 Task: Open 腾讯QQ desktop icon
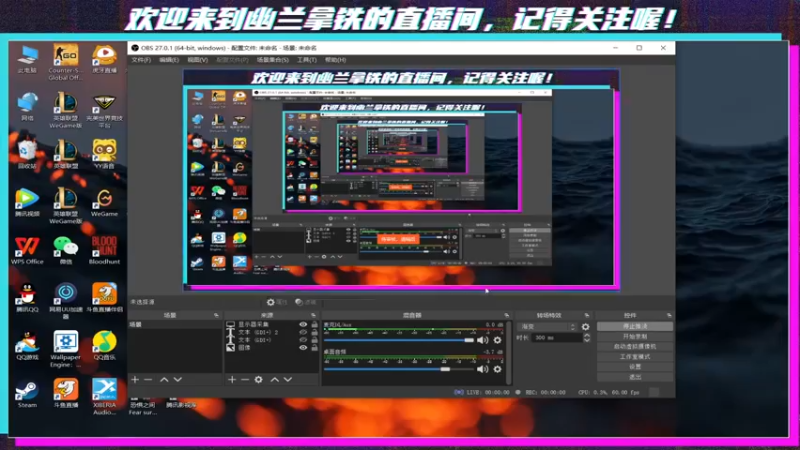click(27, 298)
